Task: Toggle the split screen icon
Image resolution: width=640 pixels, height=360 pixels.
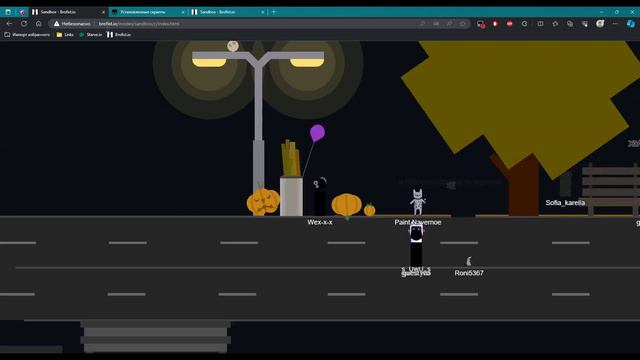Action: pos(540,24)
